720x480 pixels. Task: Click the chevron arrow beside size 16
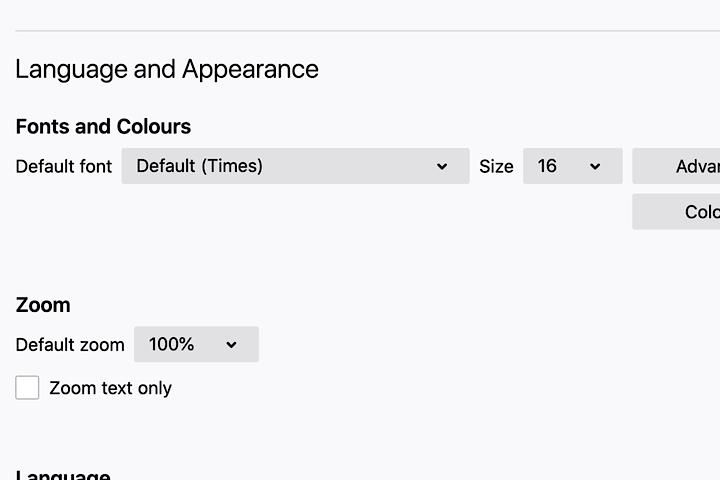595,167
